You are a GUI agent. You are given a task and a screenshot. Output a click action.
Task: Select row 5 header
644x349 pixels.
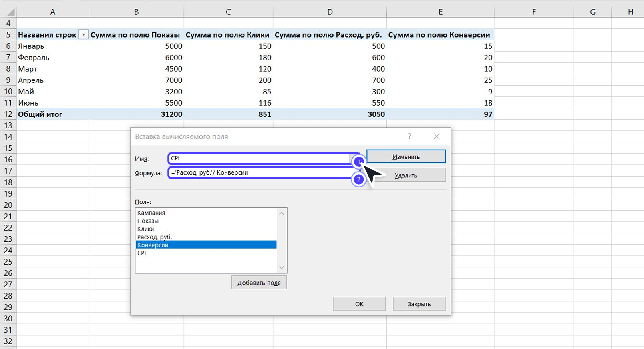8,35
